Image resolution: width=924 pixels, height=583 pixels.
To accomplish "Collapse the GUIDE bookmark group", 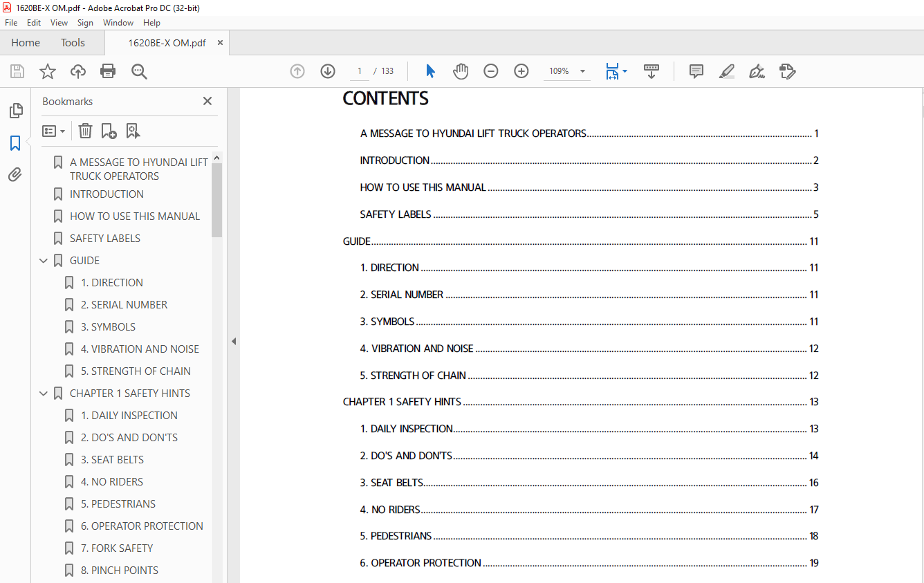I will pos(44,261).
